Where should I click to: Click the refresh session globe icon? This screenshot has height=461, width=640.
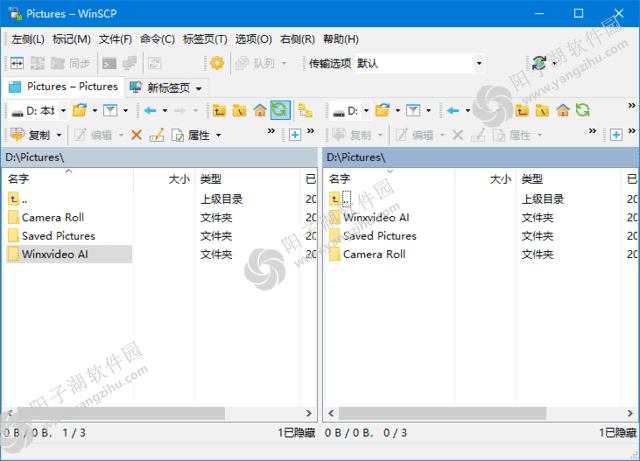tap(540, 63)
